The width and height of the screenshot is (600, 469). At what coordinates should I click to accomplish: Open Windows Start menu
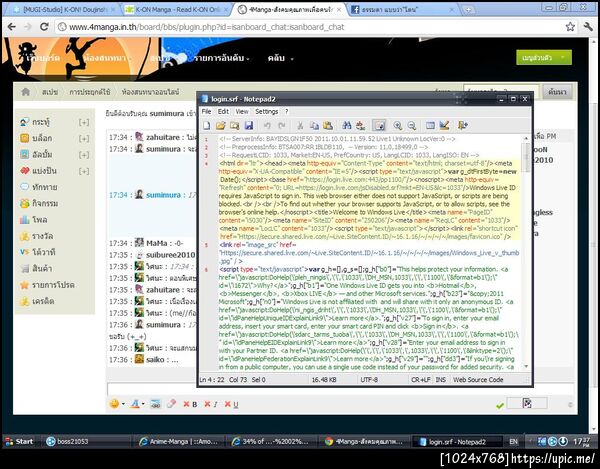tap(19, 441)
